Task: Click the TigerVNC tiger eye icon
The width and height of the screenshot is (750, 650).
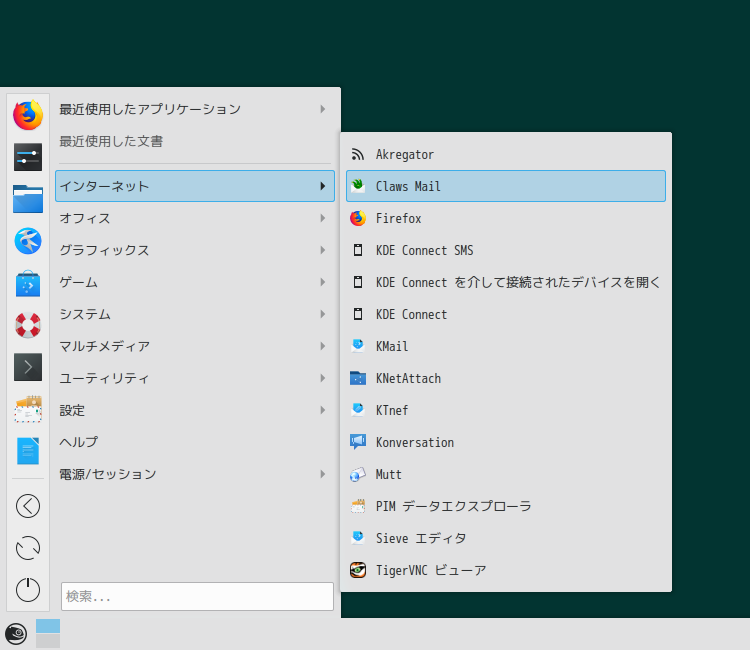Action: pyautogui.click(x=358, y=570)
